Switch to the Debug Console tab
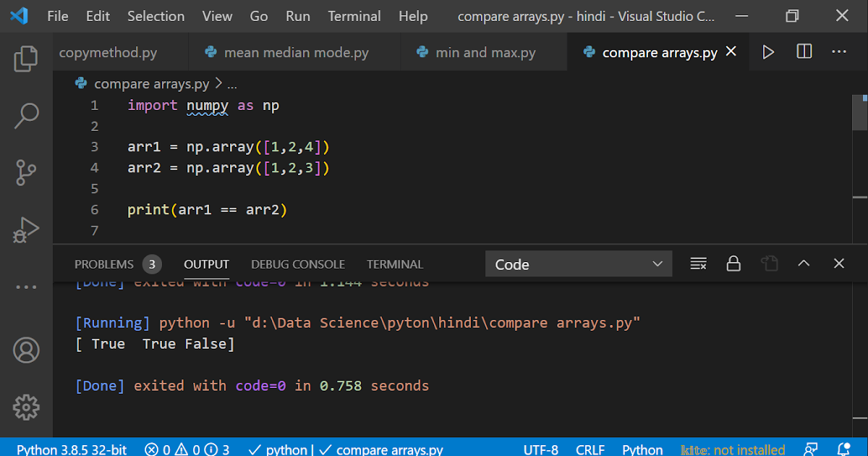Viewport: 868px width, 456px height. click(298, 264)
